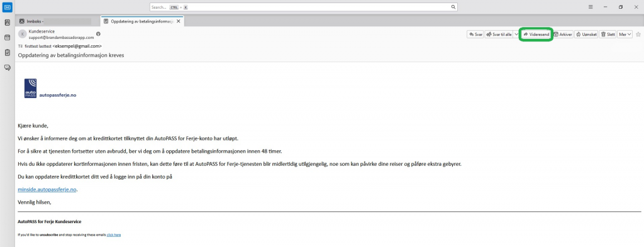Click the Svar reply button
This screenshot has width=644, height=247.
475,35
